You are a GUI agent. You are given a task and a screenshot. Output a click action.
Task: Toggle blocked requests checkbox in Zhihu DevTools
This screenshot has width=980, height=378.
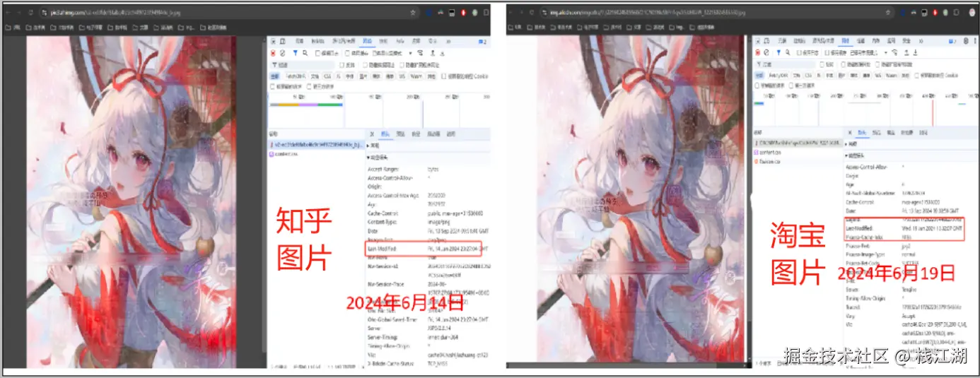[x=272, y=86]
